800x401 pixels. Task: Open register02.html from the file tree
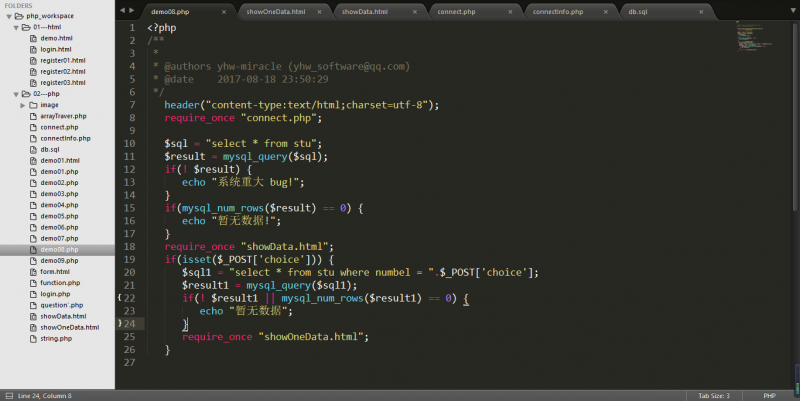(x=62, y=71)
